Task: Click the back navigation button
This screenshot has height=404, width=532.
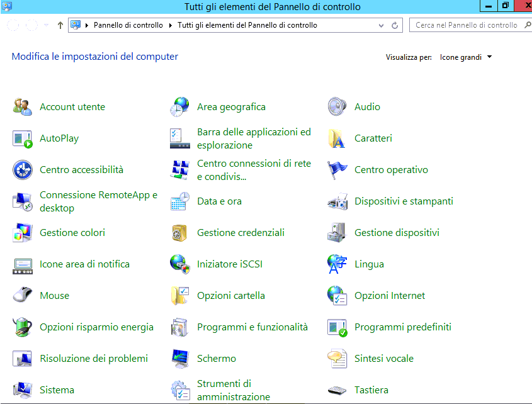Action: tap(13, 25)
